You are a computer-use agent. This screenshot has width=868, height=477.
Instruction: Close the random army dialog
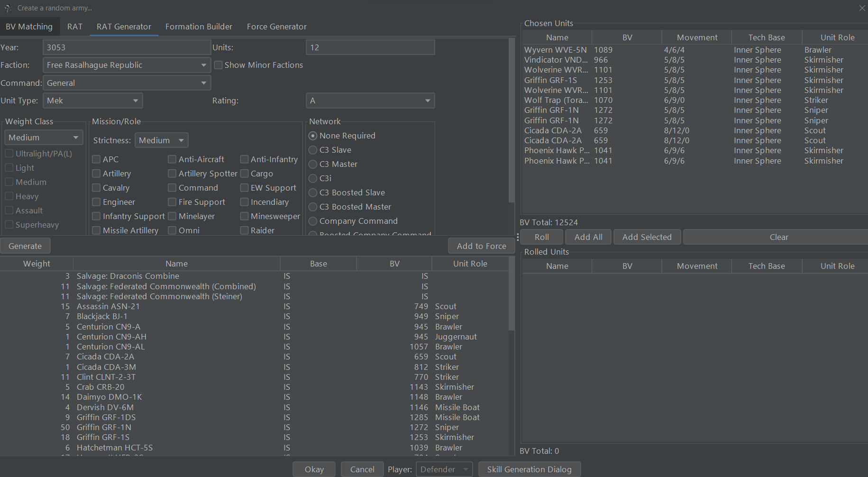(862, 8)
